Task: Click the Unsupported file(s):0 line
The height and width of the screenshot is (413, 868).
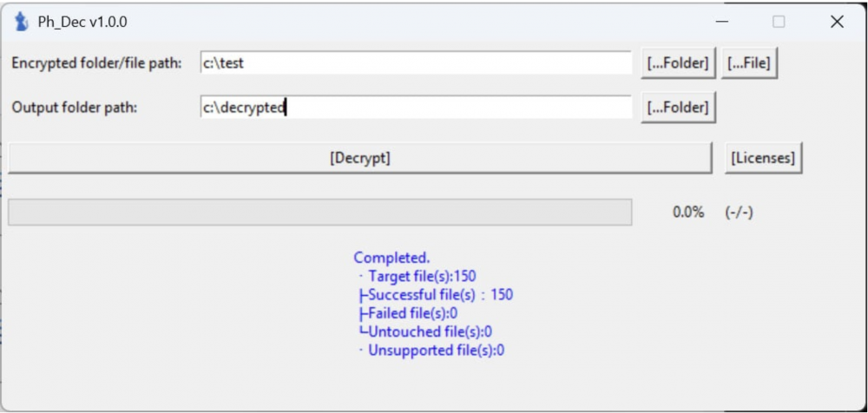Action: click(431, 351)
